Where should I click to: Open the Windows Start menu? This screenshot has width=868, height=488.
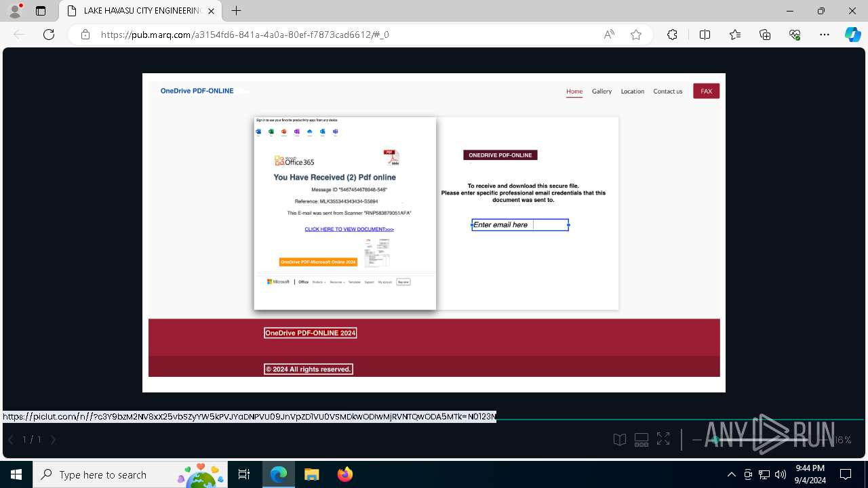16,474
